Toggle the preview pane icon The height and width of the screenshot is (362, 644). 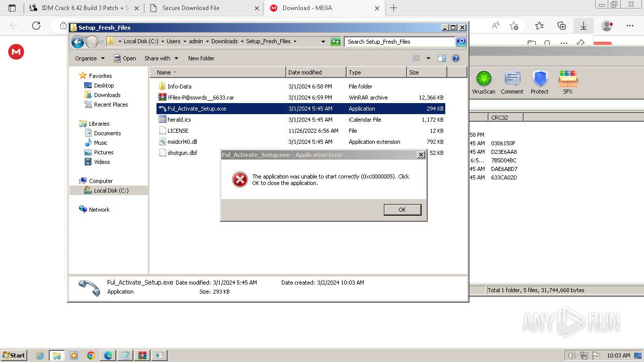click(x=442, y=58)
